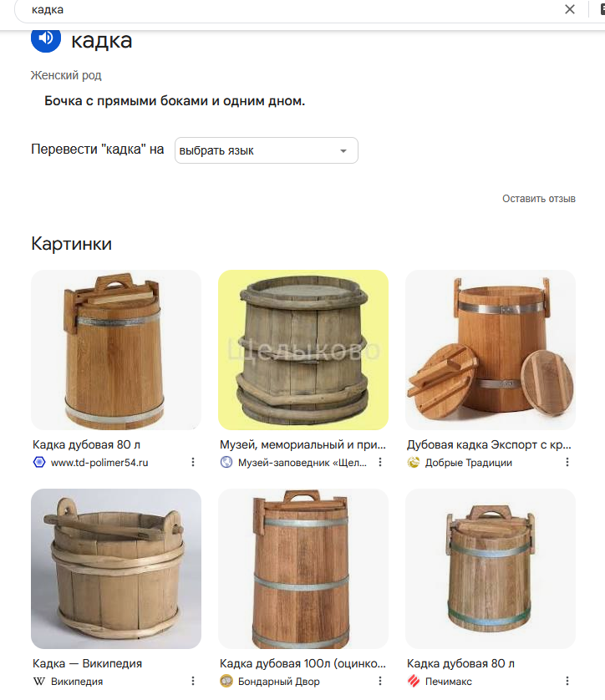Image resolution: width=605 pixels, height=700 pixels.
Task: Open Кадка — Википедия result link
Action: (x=87, y=663)
